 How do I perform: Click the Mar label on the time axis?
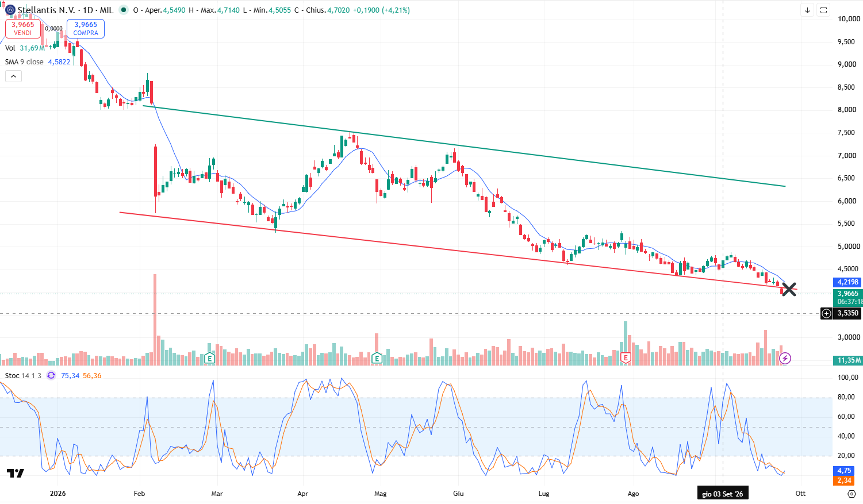click(217, 494)
